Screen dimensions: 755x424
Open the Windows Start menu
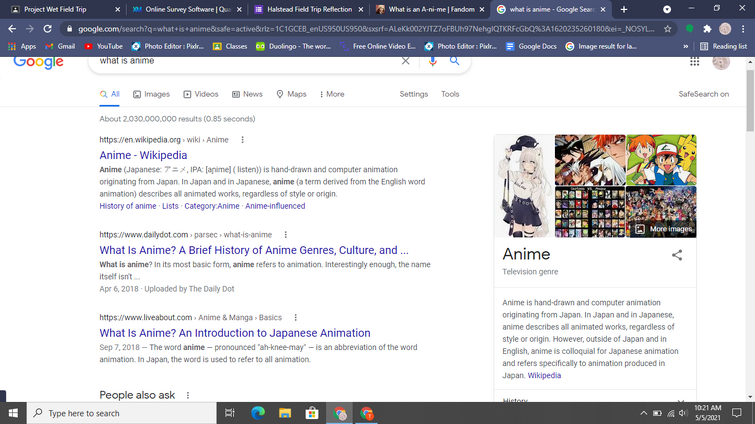pyautogui.click(x=13, y=413)
